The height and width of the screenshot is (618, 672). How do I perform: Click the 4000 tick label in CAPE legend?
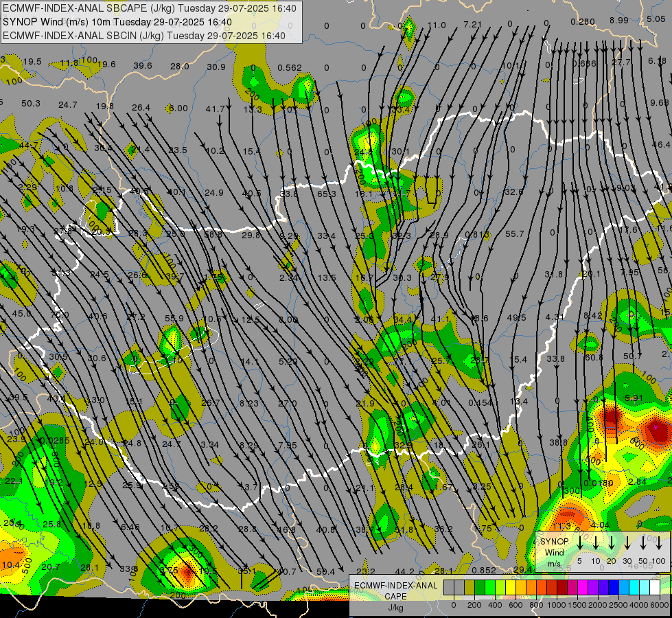(638, 605)
